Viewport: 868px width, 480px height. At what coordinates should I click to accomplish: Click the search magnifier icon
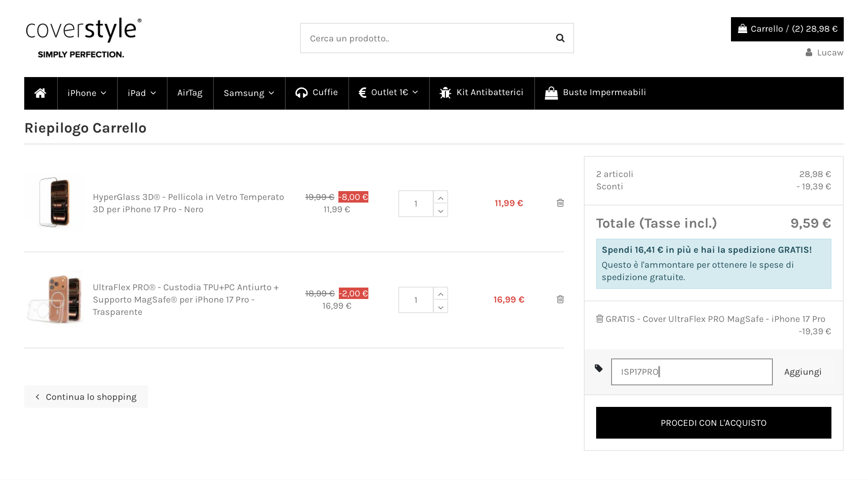point(560,38)
